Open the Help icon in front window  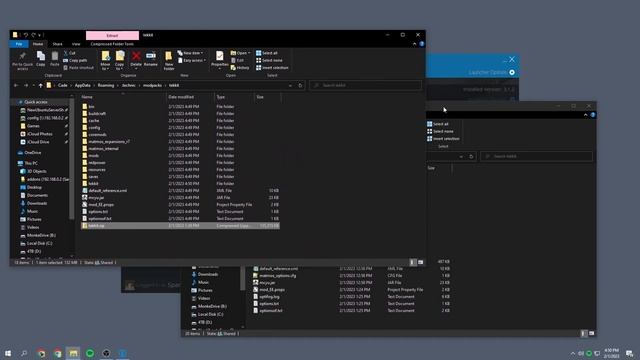(x=422, y=44)
